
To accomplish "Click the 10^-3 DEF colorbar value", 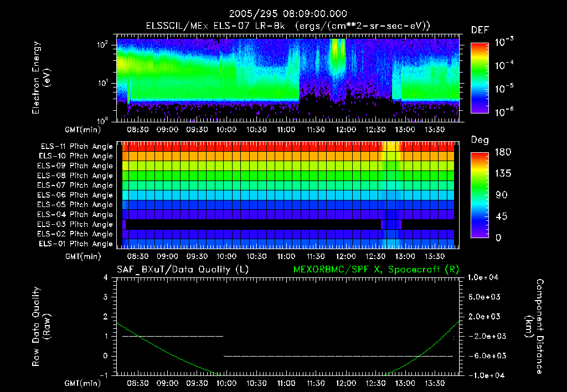I will [x=504, y=42].
